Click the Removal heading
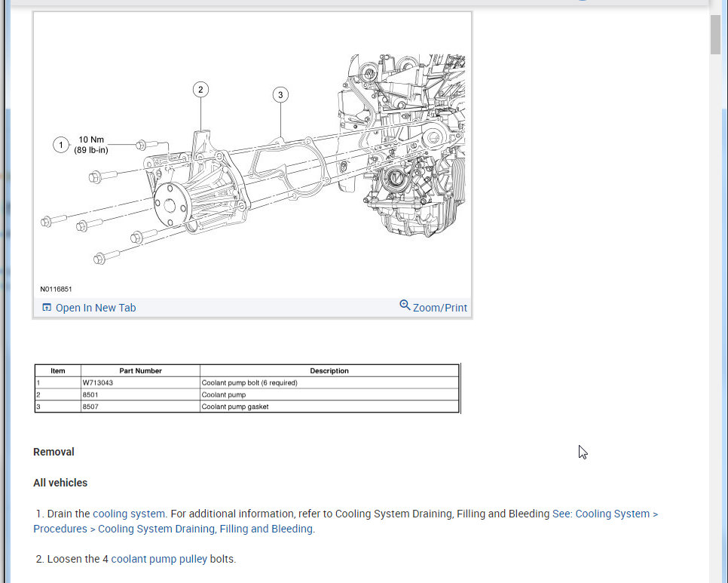 tap(54, 452)
